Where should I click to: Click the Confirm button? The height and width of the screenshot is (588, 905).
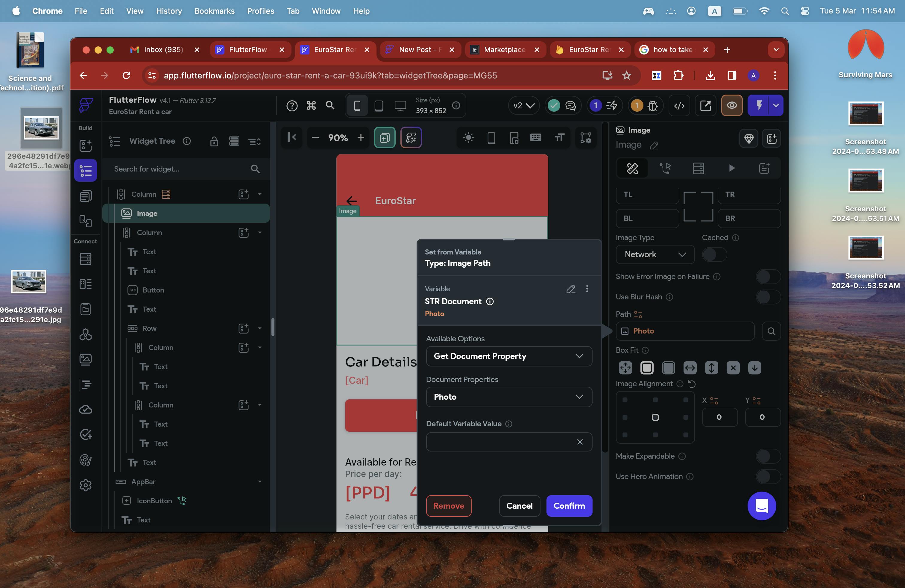pos(569,506)
